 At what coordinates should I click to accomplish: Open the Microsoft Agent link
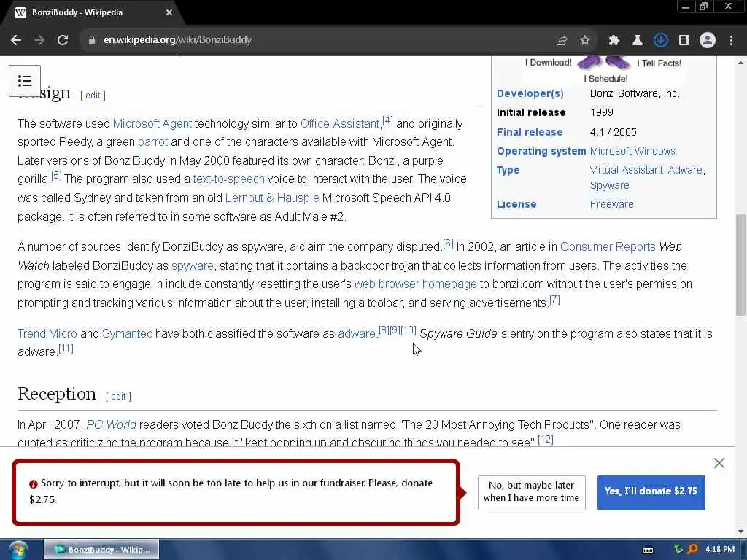pyautogui.click(x=152, y=124)
